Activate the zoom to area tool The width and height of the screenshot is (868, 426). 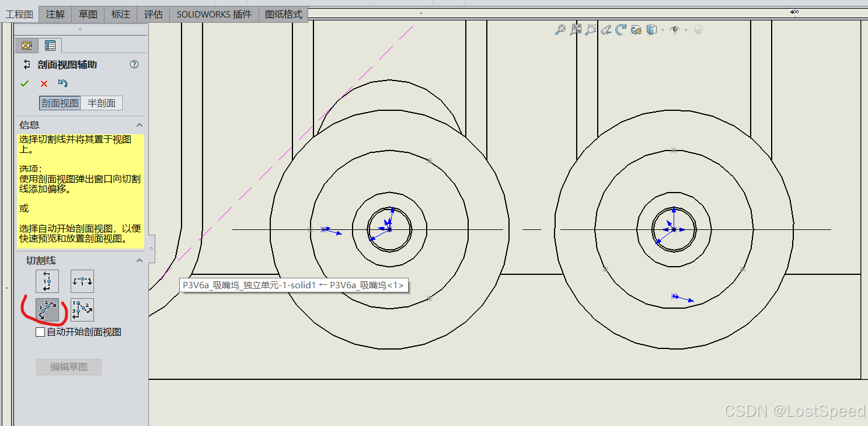click(590, 30)
